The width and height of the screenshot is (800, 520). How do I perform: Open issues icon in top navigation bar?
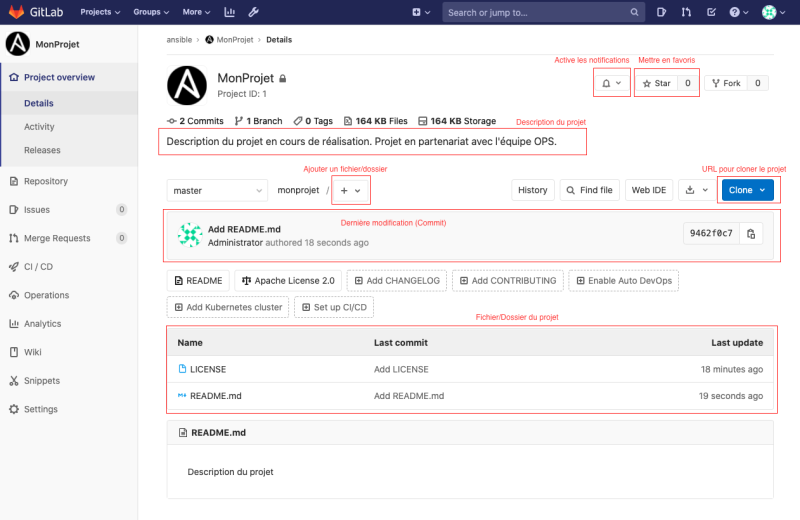click(661, 13)
